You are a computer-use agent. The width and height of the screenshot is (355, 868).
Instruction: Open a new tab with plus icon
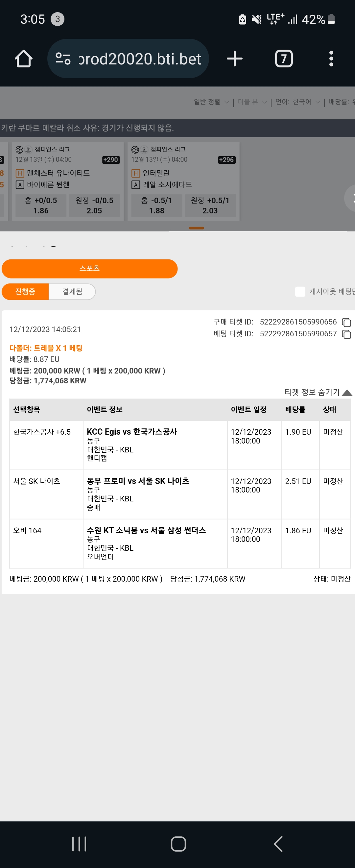point(234,59)
